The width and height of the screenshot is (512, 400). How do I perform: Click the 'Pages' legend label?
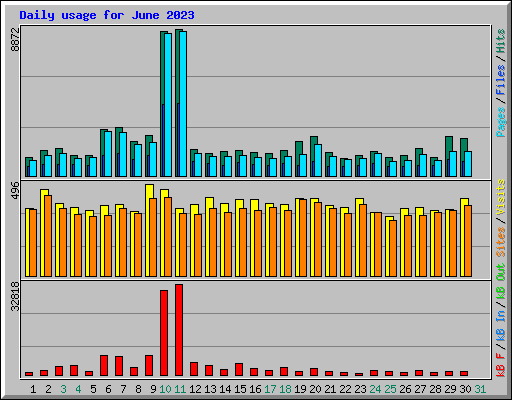[x=500, y=122]
